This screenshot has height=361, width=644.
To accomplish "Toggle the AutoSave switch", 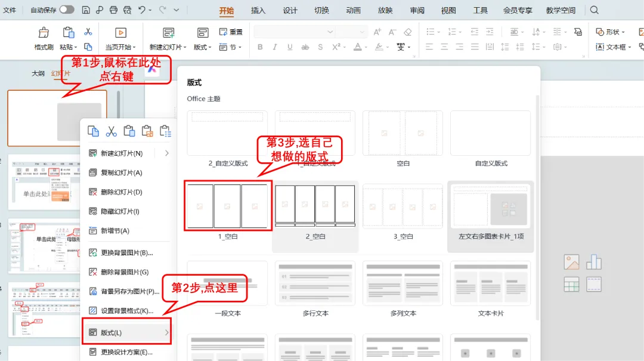I will [67, 9].
